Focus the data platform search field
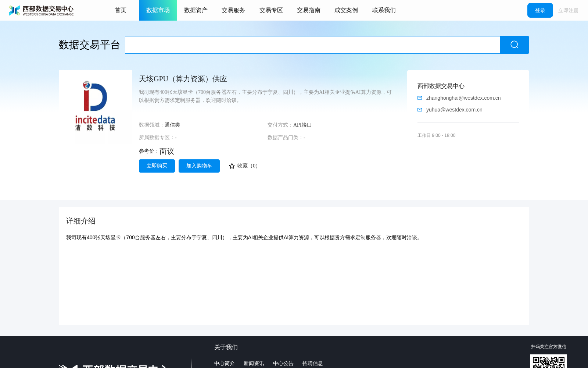This screenshot has height=368, width=588. 312,45
